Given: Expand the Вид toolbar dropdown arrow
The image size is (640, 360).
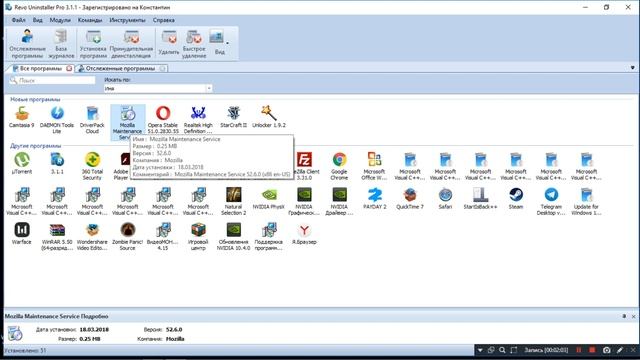Looking at the screenshot, I should coord(227,43).
